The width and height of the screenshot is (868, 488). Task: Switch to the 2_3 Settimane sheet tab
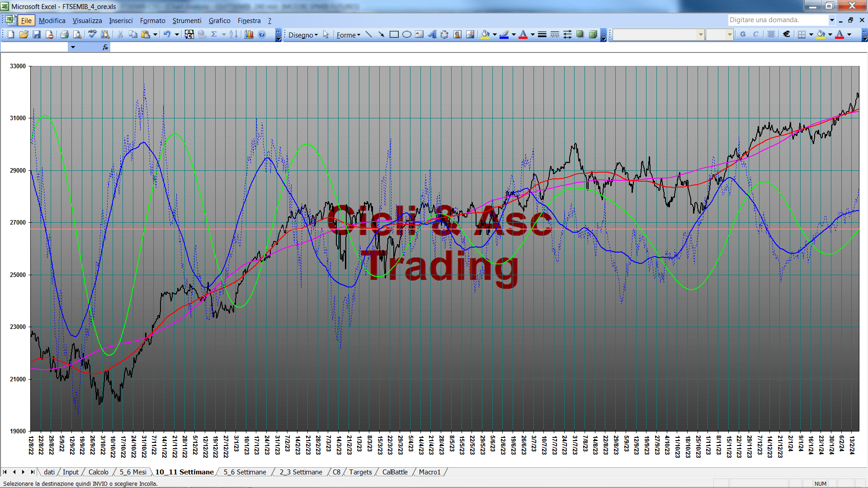click(301, 472)
